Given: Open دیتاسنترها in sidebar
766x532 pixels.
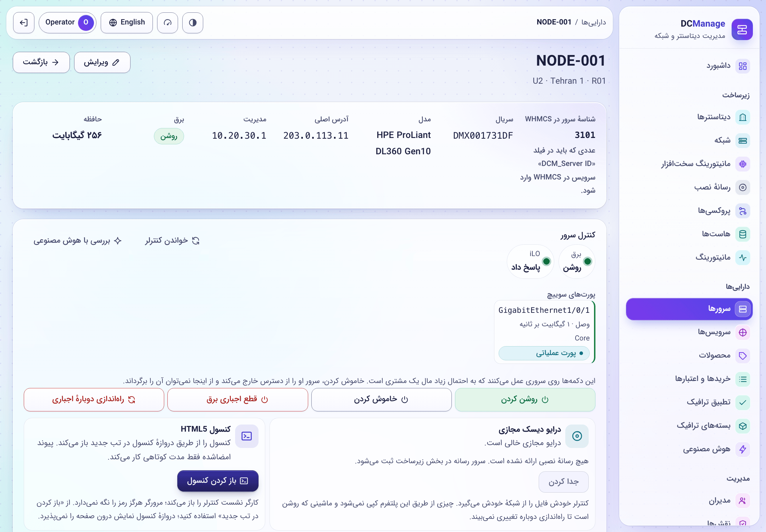Looking at the screenshot, I should click(689, 117).
